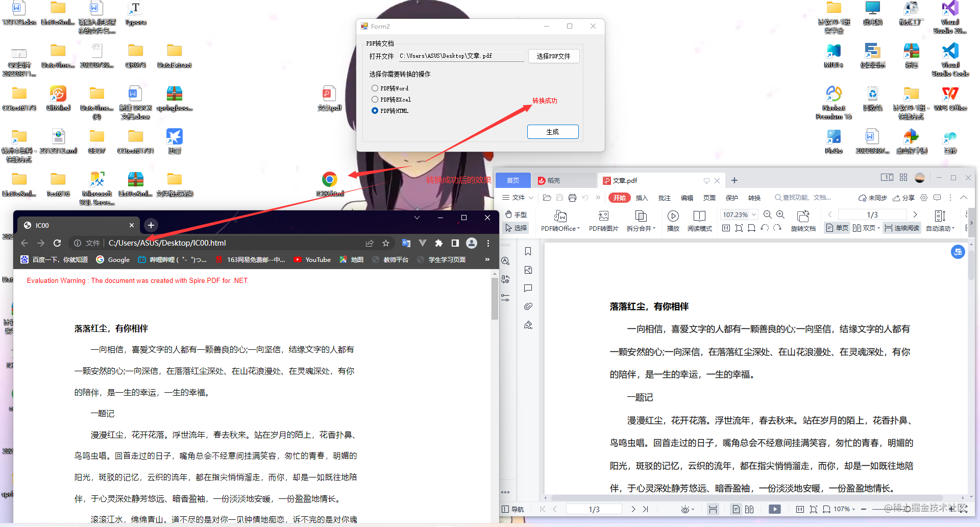Select the PDF转EXcel radio option

(x=375, y=99)
